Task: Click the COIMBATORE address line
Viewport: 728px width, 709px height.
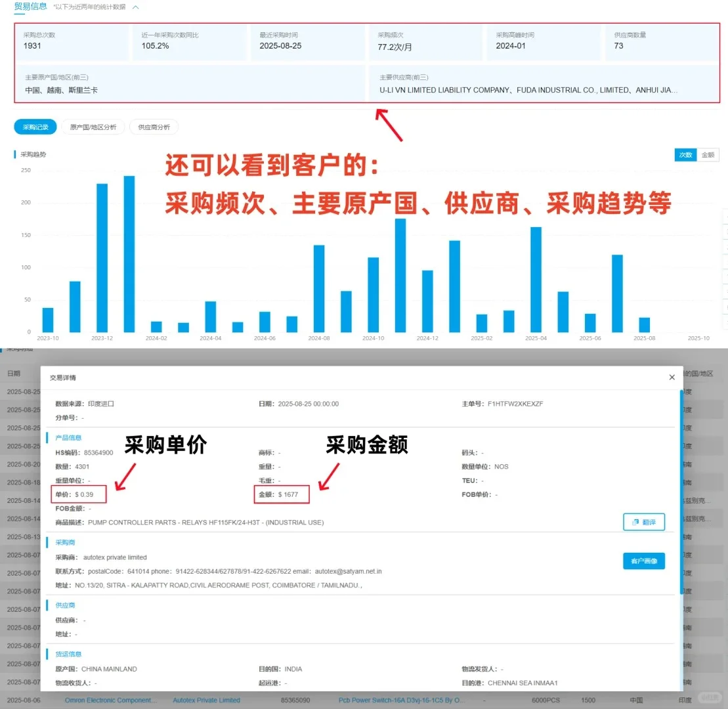Action: 219,585
